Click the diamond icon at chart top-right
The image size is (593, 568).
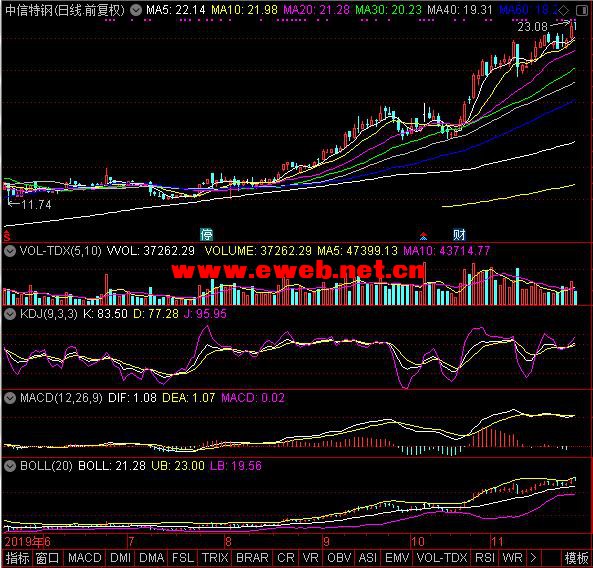564,10
